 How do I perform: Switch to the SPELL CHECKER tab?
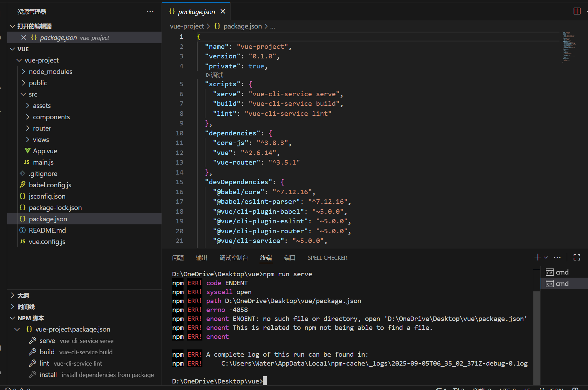tap(328, 257)
